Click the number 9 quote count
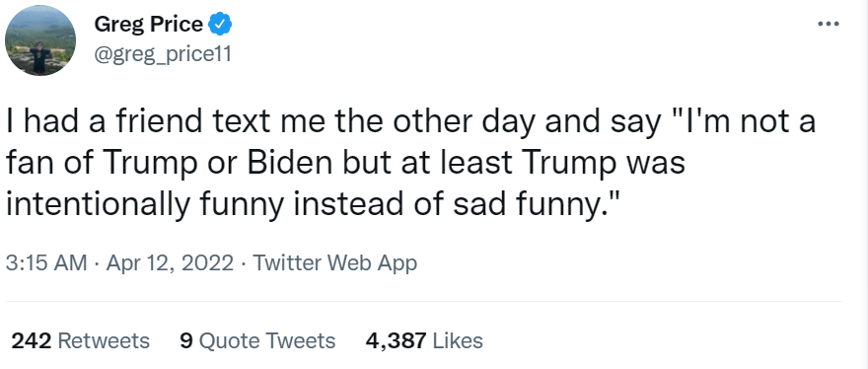Viewport: 868px width, 369px height. point(186,340)
